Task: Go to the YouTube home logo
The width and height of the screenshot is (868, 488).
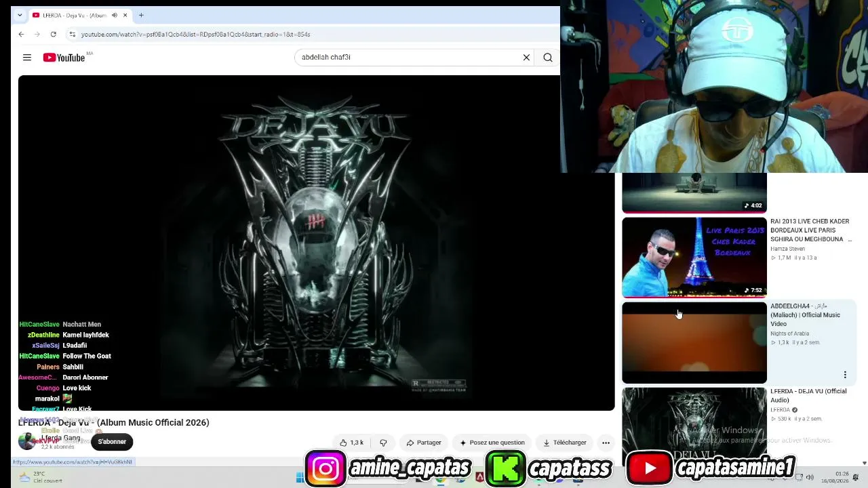Action: pyautogui.click(x=64, y=58)
